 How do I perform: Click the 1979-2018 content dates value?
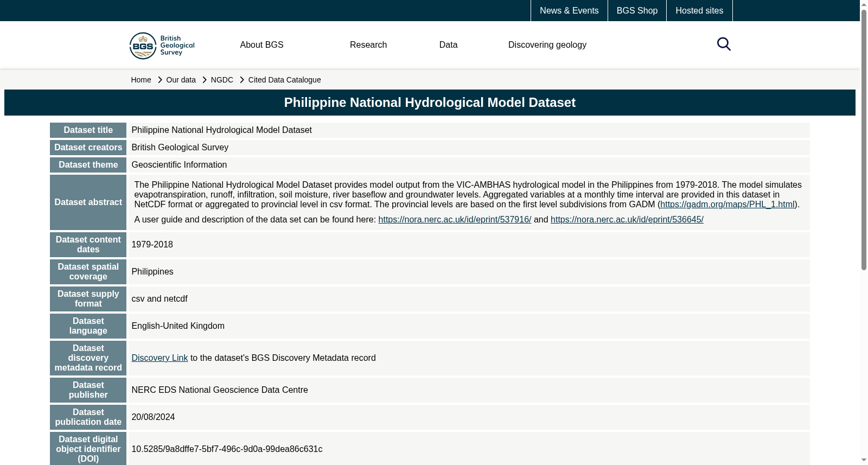click(152, 245)
